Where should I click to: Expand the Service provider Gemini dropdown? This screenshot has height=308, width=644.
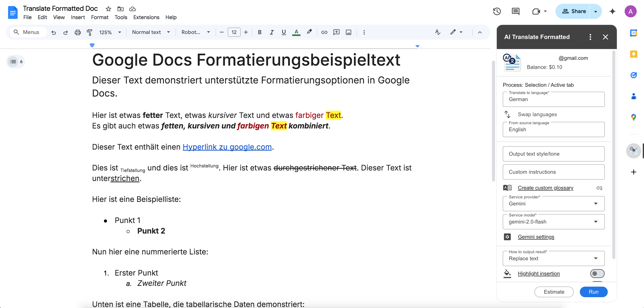554,204
